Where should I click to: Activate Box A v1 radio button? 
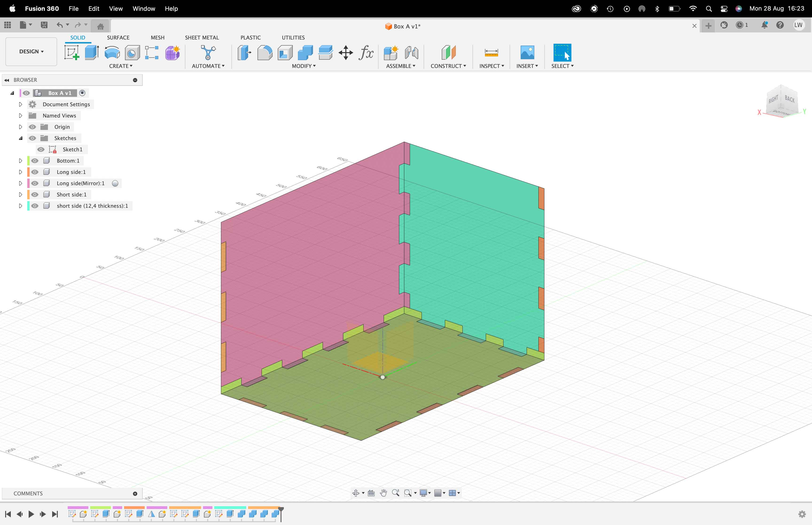[82, 93]
